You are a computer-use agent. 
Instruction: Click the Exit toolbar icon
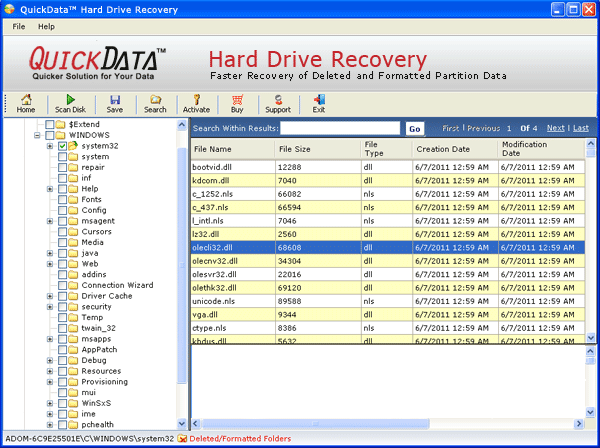coord(319,100)
